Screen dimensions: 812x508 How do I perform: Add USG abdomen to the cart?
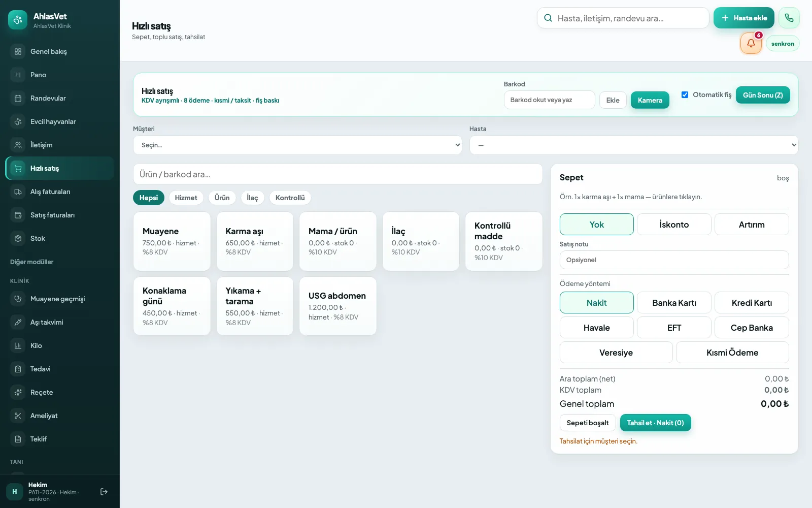338,306
